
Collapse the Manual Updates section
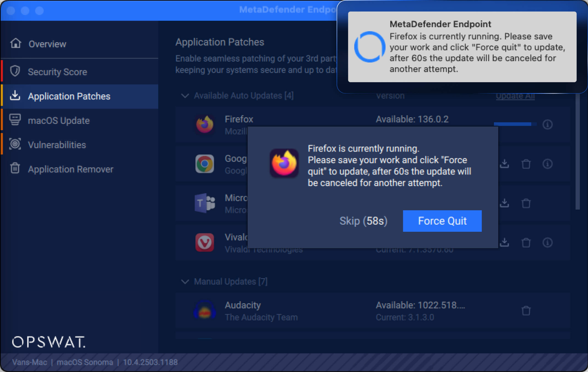pyautogui.click(x=185, y=282)
